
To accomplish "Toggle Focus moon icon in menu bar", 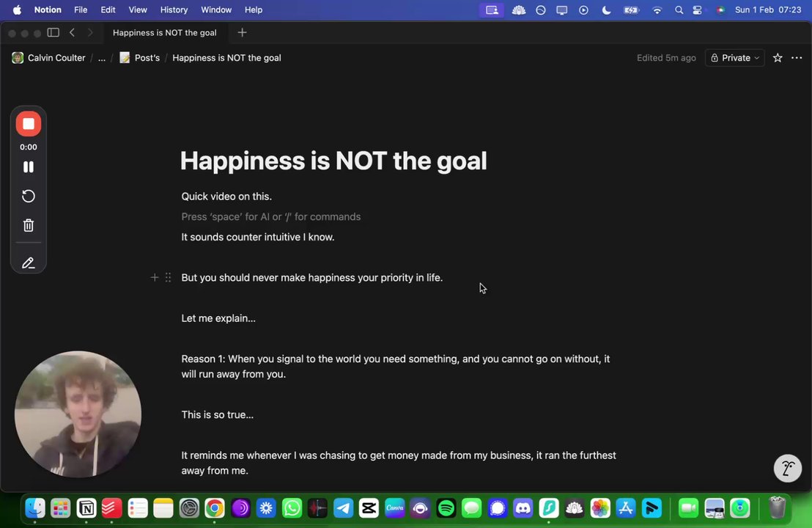I will (606, 10).
